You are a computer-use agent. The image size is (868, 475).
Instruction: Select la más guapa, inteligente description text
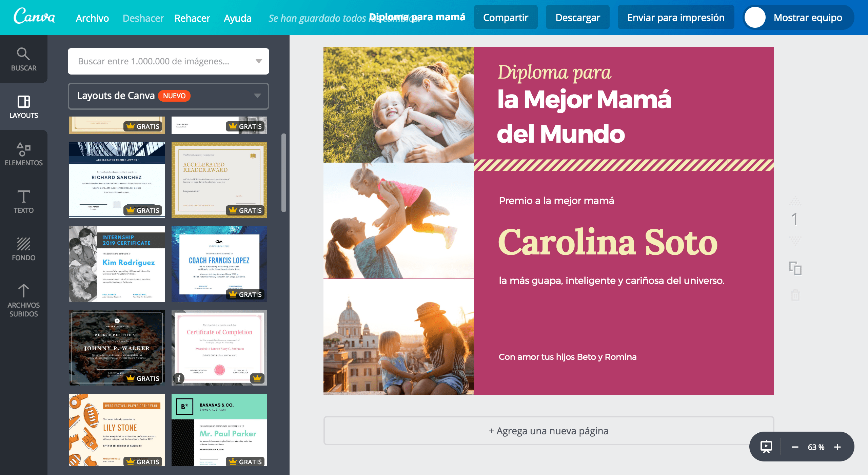pos(612,281)
